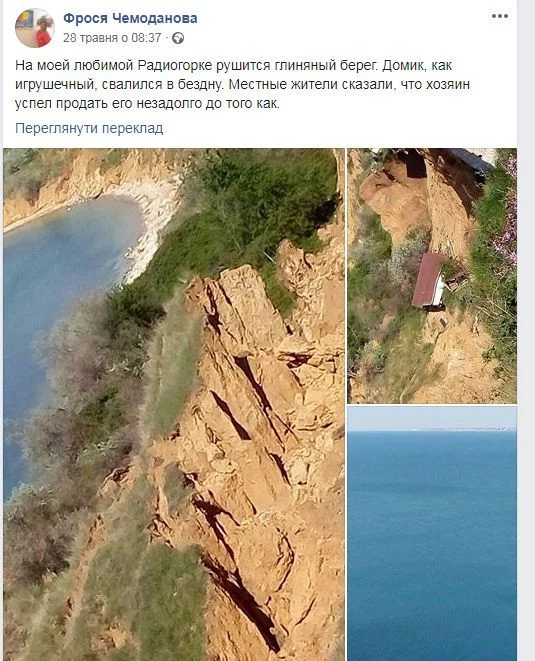Click the Переглянути переклад translation link
Viewport: 535px width, 661px height.
[x=89, y=128]
